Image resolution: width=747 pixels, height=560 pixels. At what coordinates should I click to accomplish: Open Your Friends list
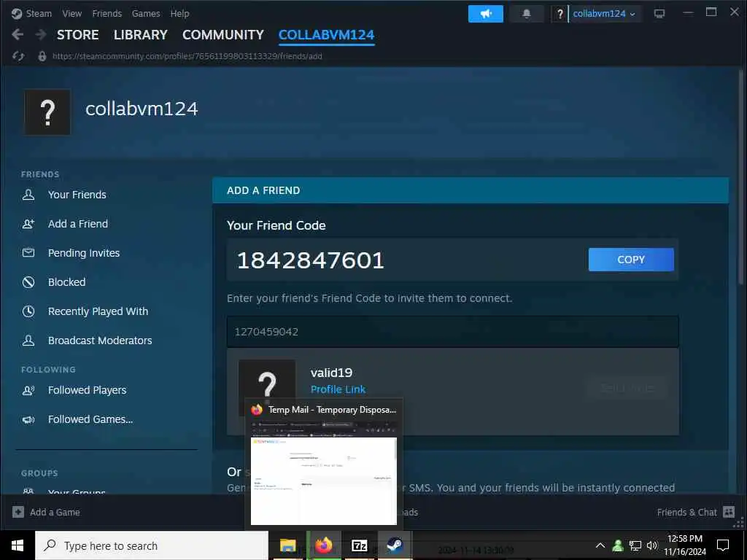tap(77, 194)
